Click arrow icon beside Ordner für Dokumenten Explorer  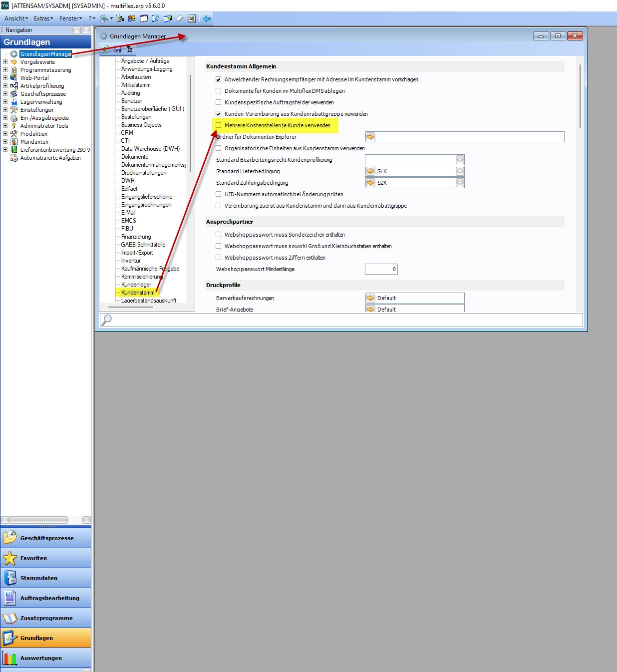(370, 137)
